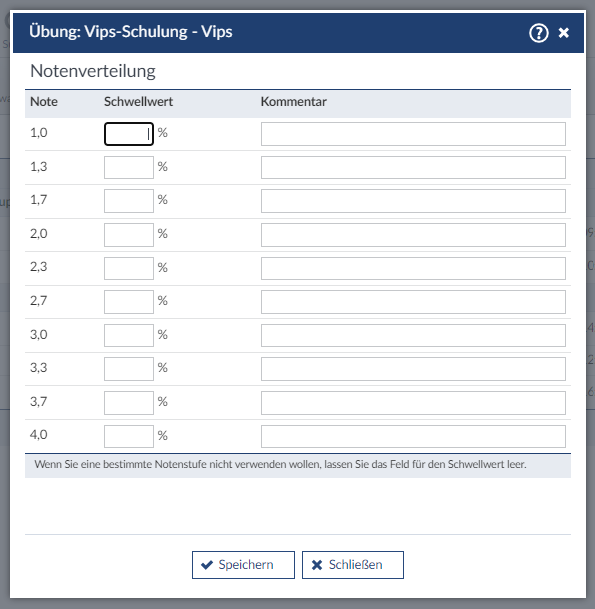This screenshot has height=609, width=595.
Task: Open the help icon in dialog header
Action: coord(539,33)
